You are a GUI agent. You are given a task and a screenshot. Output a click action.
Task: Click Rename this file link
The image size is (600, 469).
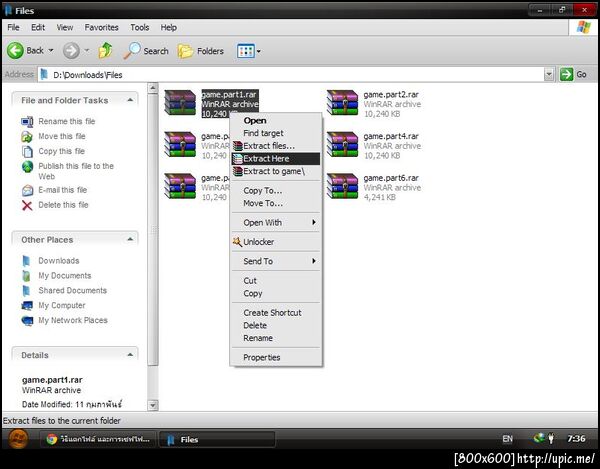[x=67, y=121]
